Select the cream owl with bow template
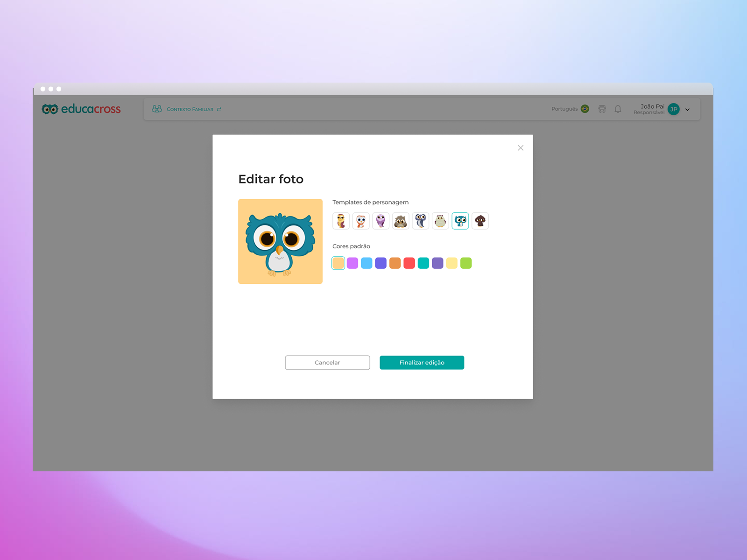 point(440,221)
